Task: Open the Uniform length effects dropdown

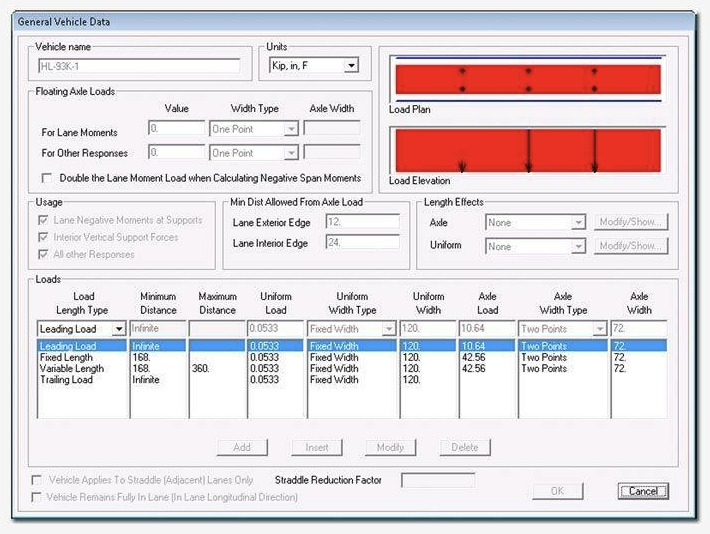Action: tap(578, 247)
